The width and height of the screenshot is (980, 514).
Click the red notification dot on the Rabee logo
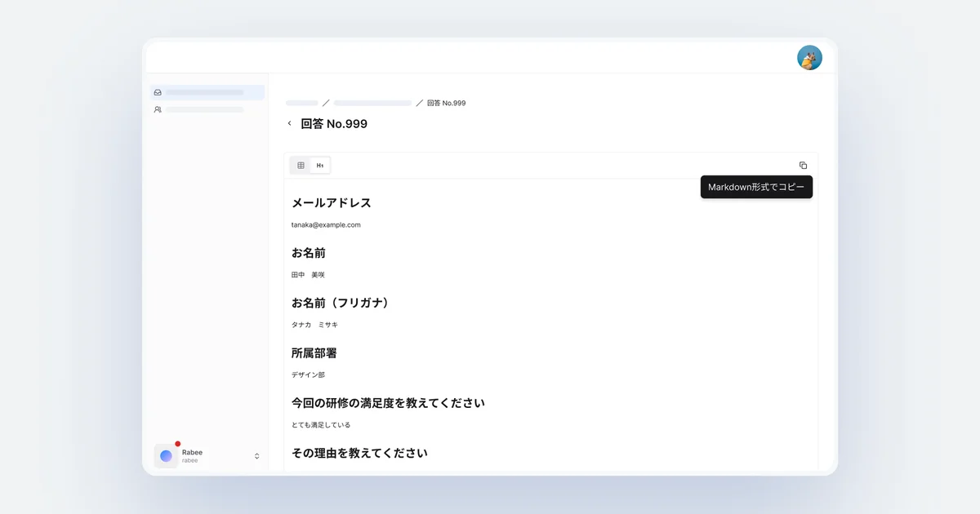pos(178,443)
